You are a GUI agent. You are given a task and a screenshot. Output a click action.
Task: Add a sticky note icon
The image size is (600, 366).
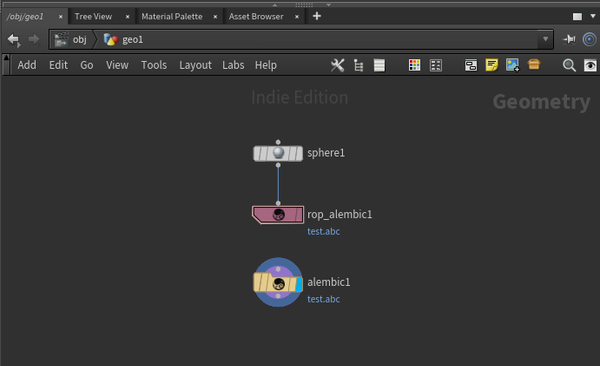point(492,65)
